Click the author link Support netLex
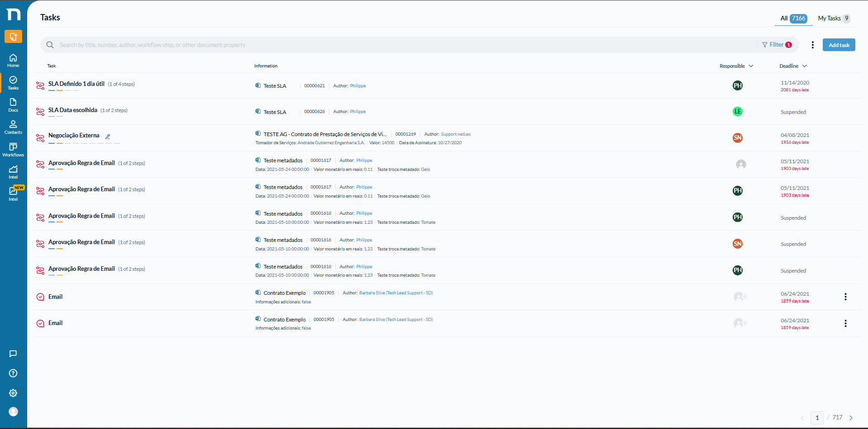The width and height of the screenshot is (868, 429). (x=456, y=134)
